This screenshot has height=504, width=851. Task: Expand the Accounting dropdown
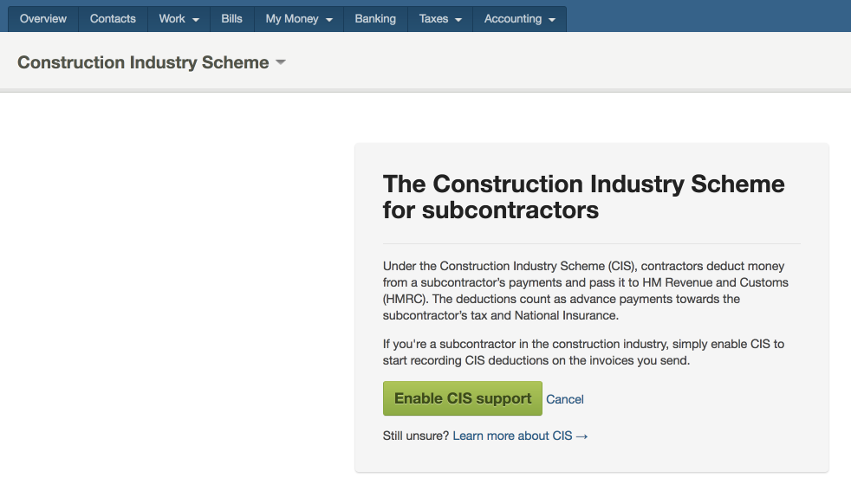click(x=519, y=18)
